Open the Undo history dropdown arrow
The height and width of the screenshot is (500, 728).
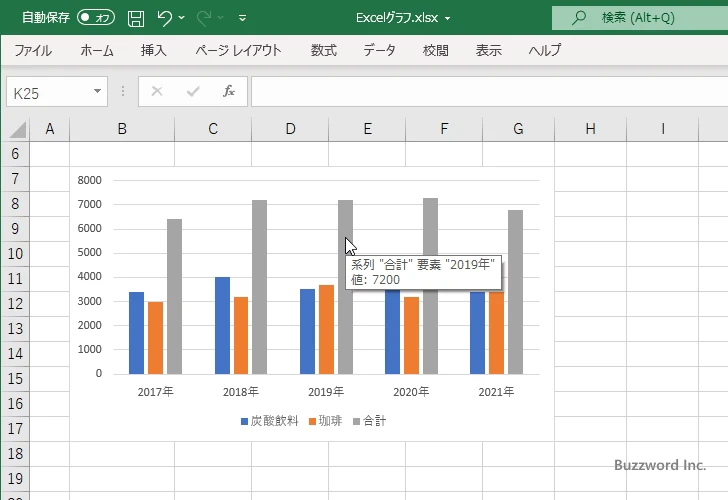(182, 18)
